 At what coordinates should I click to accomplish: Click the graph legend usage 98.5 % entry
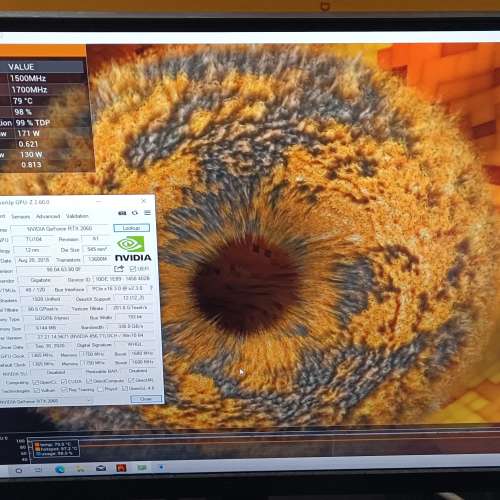[54, 453]
